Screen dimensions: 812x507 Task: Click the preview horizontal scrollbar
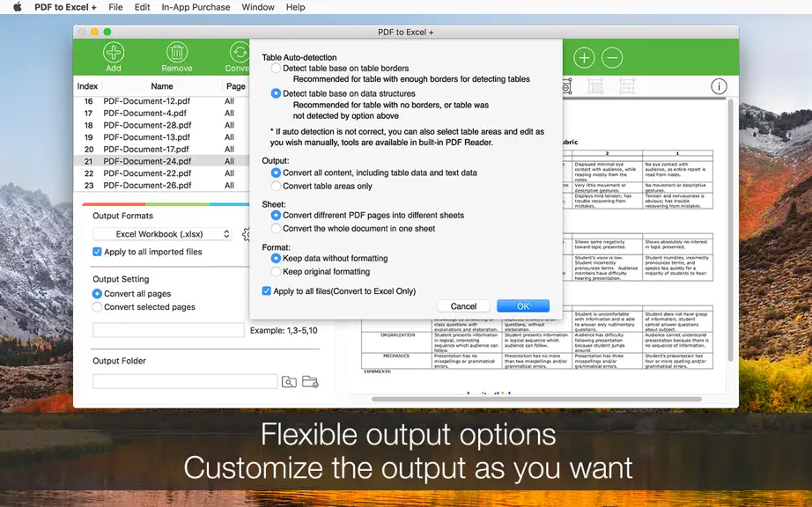coord(536,400)
